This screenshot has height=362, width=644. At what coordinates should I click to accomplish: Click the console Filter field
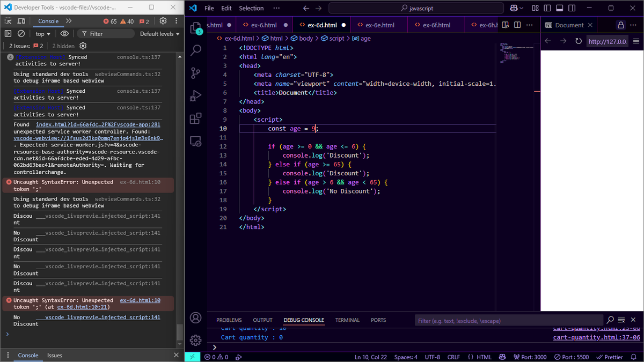coord(106,34)
